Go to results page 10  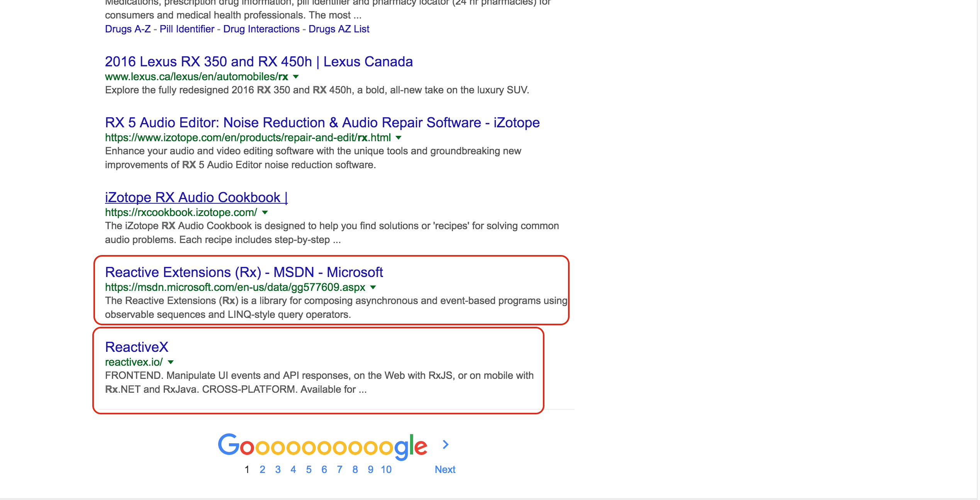[x=386, y=470]
